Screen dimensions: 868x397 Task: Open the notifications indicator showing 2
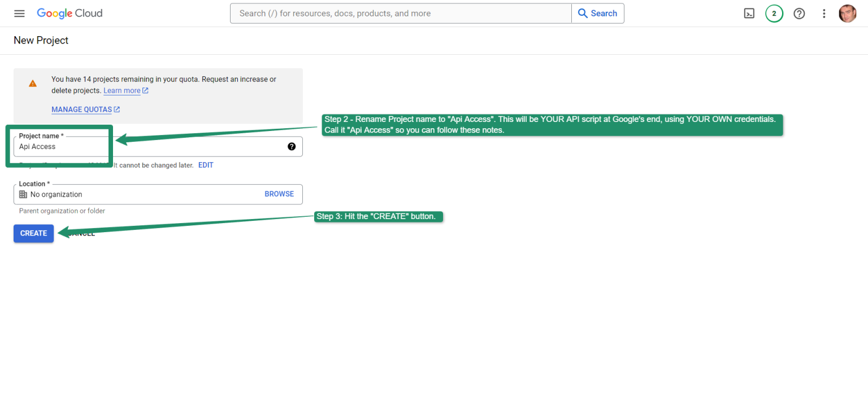point(774,13)
